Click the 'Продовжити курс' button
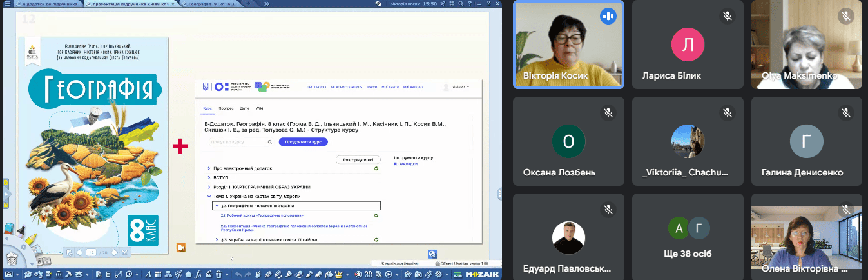Viewport: 868px width, 280px height. coord(304,142)
